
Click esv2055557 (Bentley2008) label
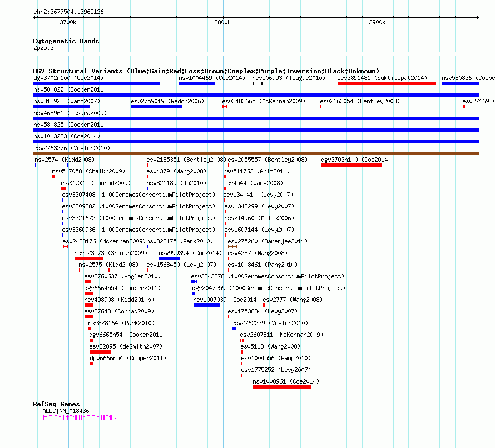click(268, 160)
